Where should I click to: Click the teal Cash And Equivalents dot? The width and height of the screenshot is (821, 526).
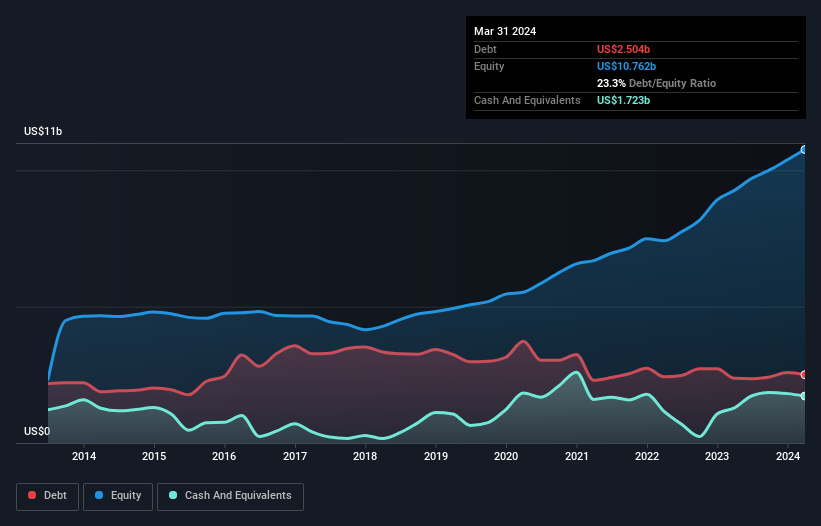(x=173, y=495)
